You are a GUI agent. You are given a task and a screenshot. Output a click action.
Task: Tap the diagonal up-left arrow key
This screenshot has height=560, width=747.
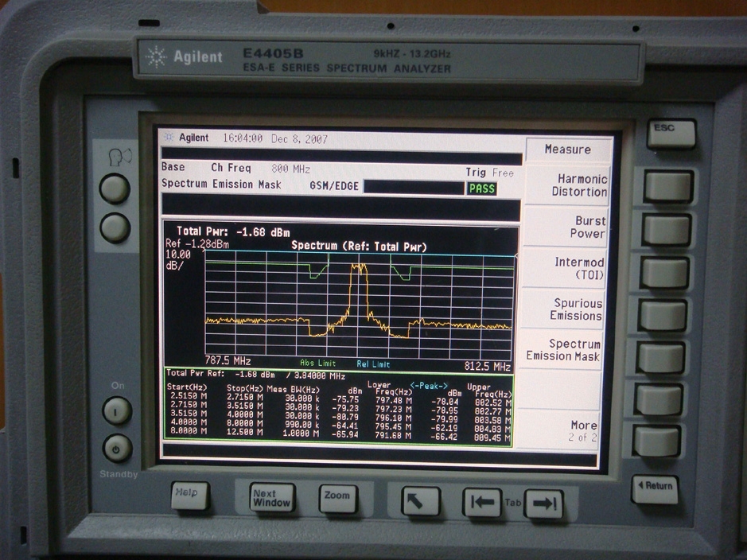(x=420, y=500)
